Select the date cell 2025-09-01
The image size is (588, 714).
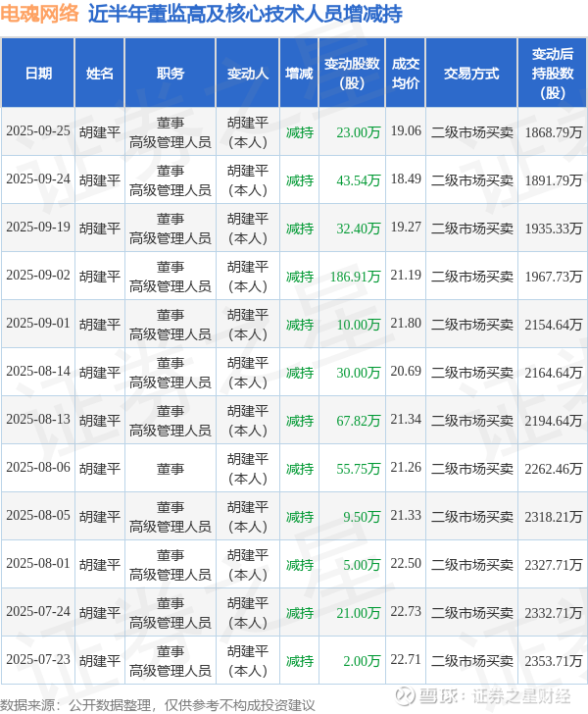38,324
